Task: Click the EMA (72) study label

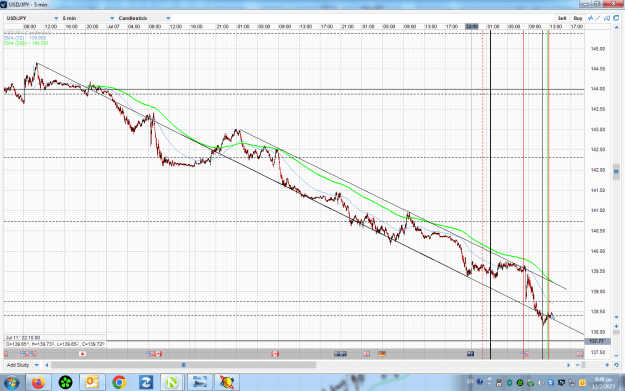Action: click(x=25, y=38)
